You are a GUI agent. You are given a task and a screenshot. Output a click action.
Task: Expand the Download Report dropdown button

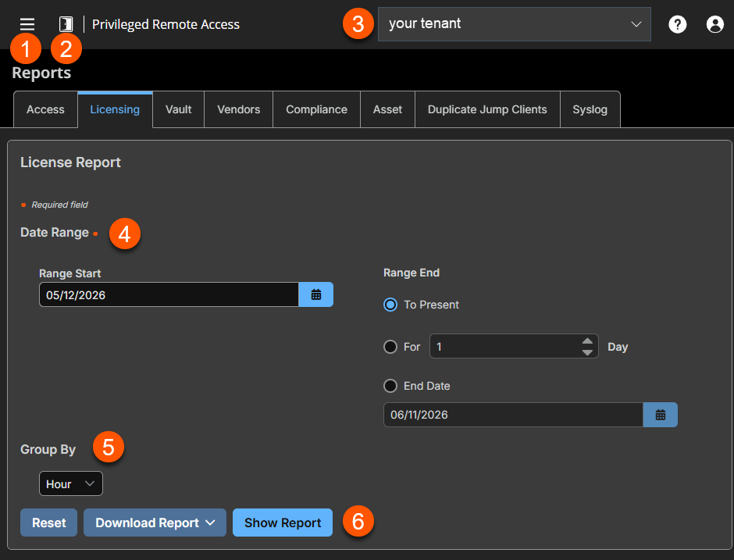[155, 523]
